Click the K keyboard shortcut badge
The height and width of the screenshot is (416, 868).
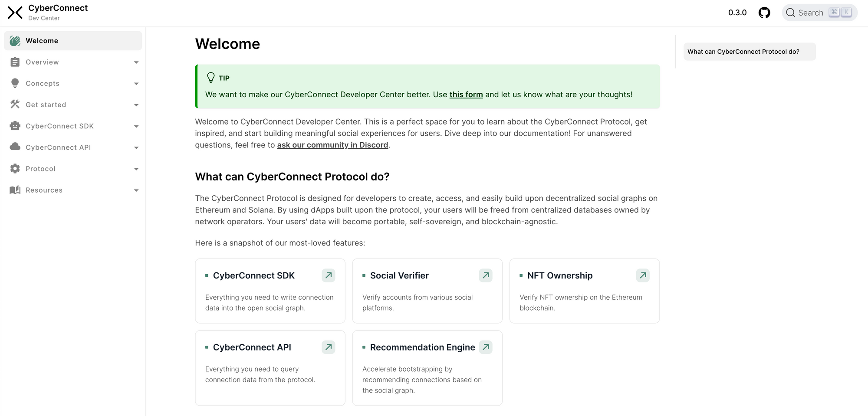(x=846, y=12)
